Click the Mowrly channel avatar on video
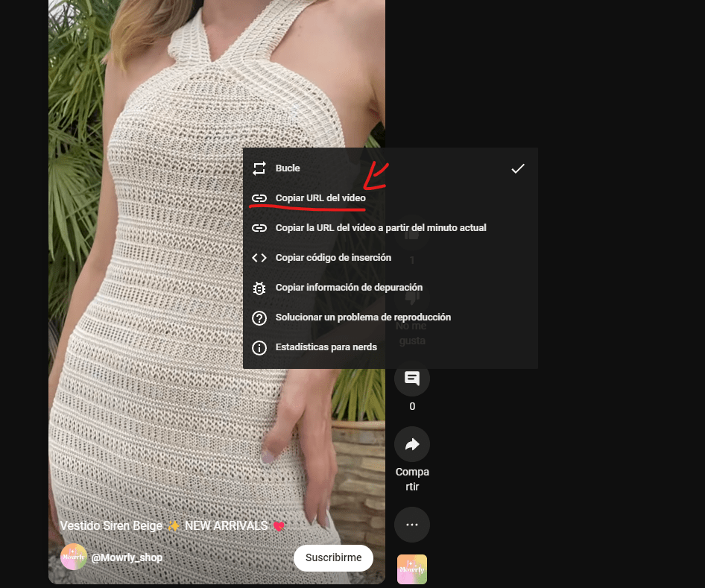Viewport: 705px width, 588px height. click(73, 557)
